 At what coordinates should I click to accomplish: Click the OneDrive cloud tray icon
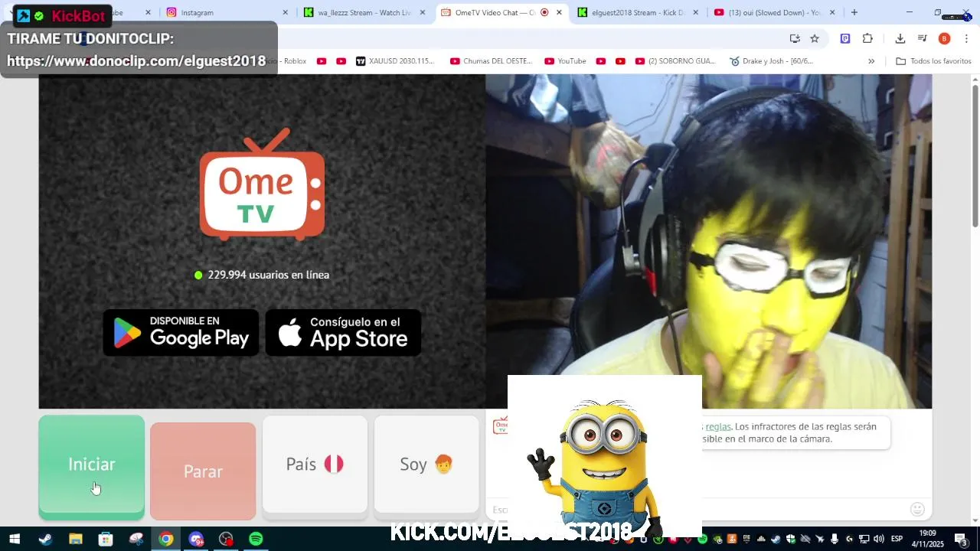tap(805, 540)
